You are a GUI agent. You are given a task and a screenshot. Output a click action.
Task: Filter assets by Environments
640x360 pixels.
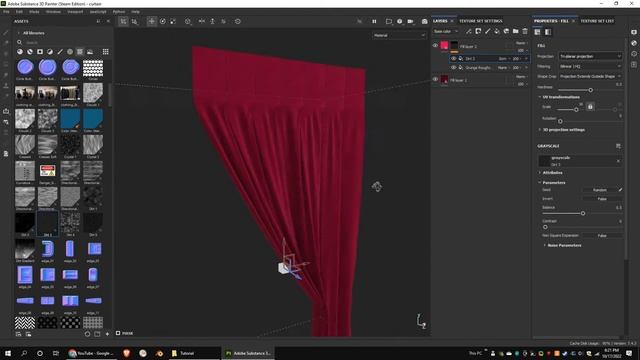90,52
